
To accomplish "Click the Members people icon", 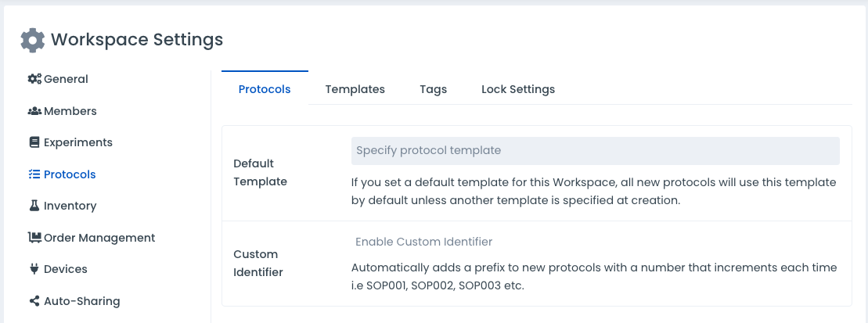I will [x=34, y=111].
